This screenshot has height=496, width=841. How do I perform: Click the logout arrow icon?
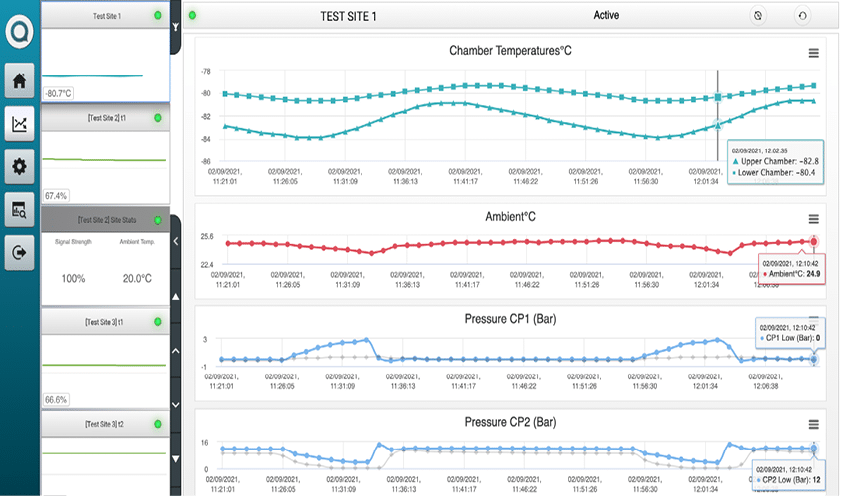[19, 253]
